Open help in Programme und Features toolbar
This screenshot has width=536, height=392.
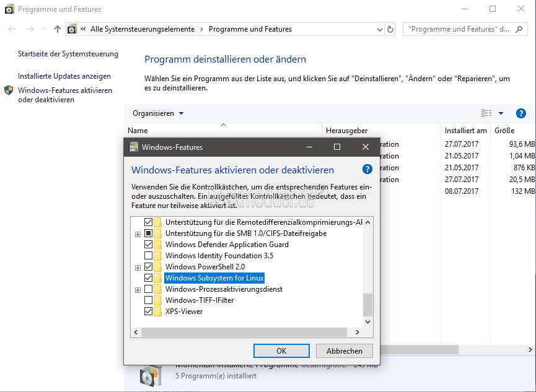tap(521, 113)
